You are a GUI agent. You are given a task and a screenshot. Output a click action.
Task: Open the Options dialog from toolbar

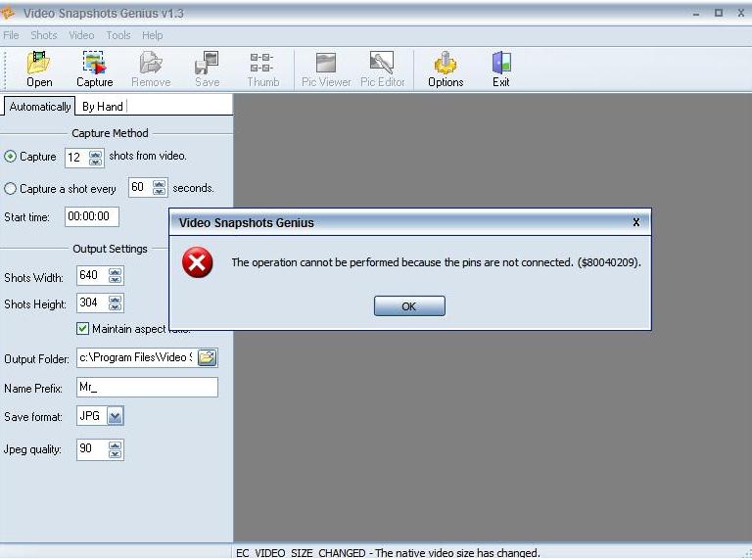point(446,70)
